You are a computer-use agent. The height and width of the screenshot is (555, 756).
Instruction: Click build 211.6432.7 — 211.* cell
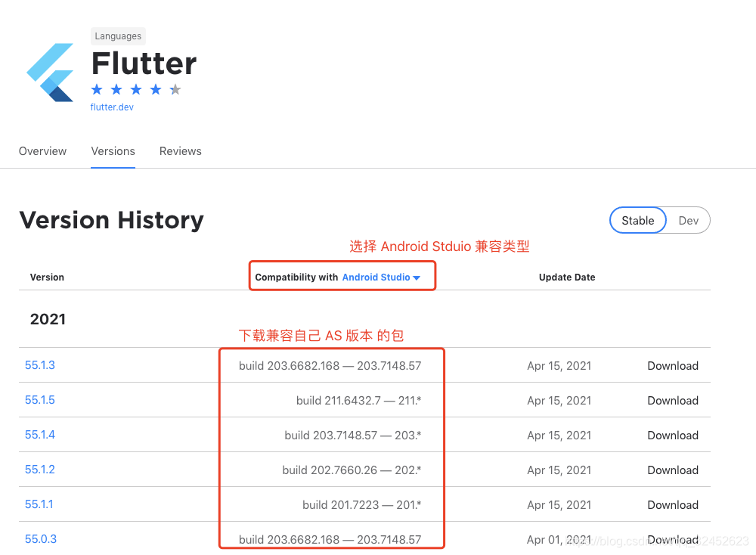358,401
